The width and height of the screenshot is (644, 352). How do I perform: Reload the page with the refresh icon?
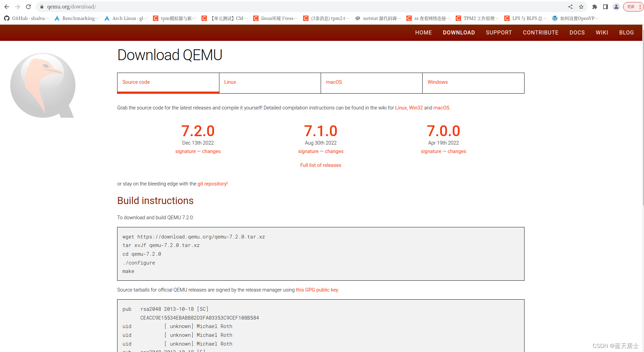(28, 6)
